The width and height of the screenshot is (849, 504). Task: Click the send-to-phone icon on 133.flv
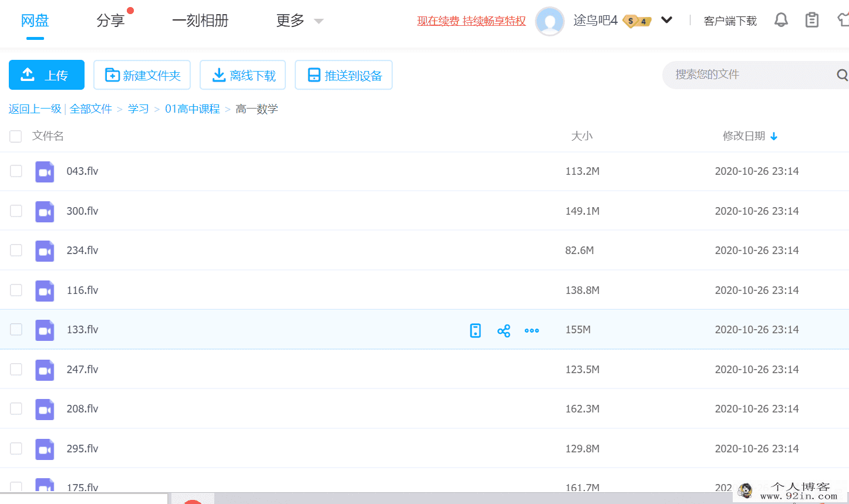(476, 330)
